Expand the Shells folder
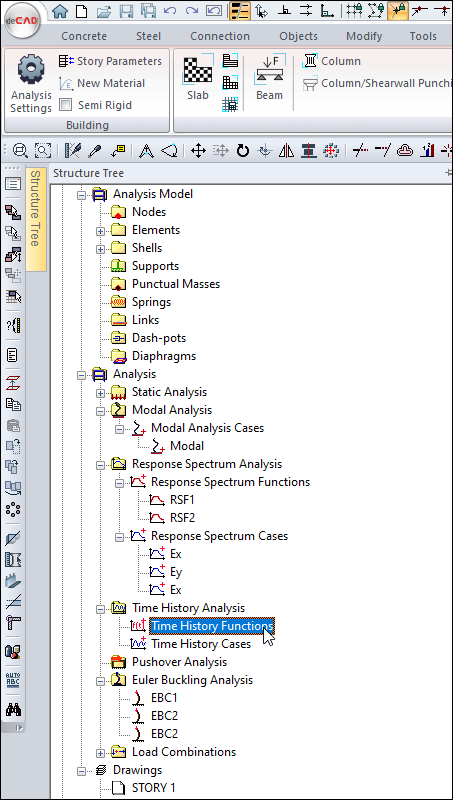 pos(100,248)
